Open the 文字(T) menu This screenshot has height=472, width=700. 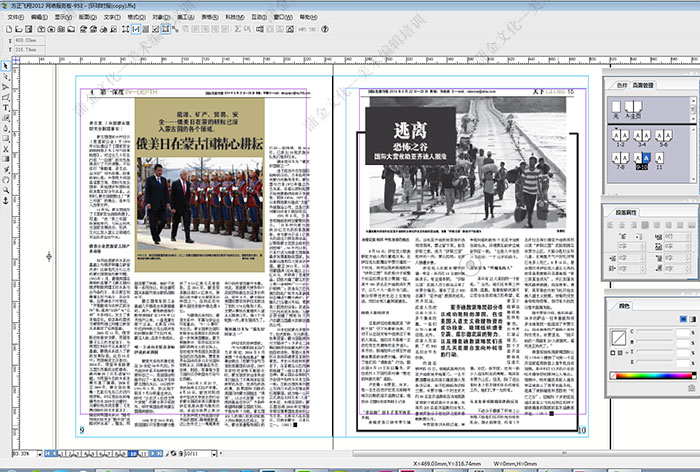tap(112, 17)
